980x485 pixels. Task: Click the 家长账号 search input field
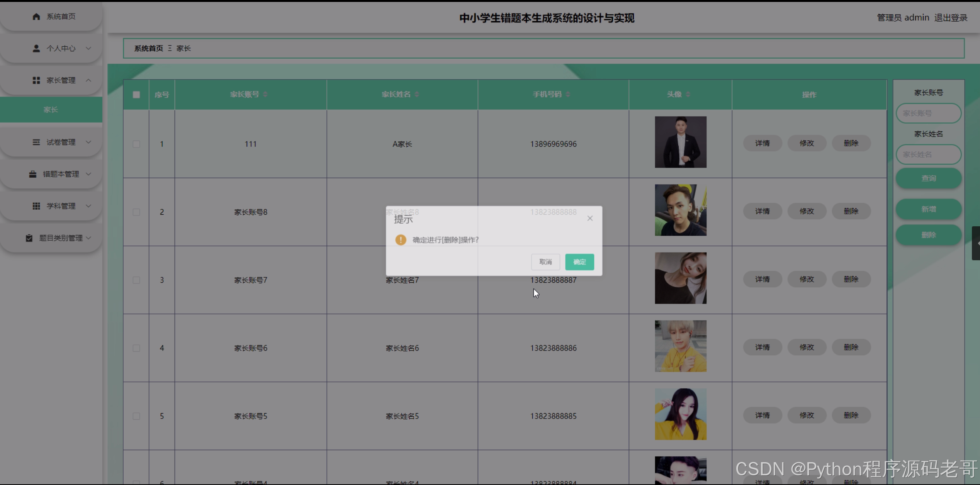click(928, 113)
